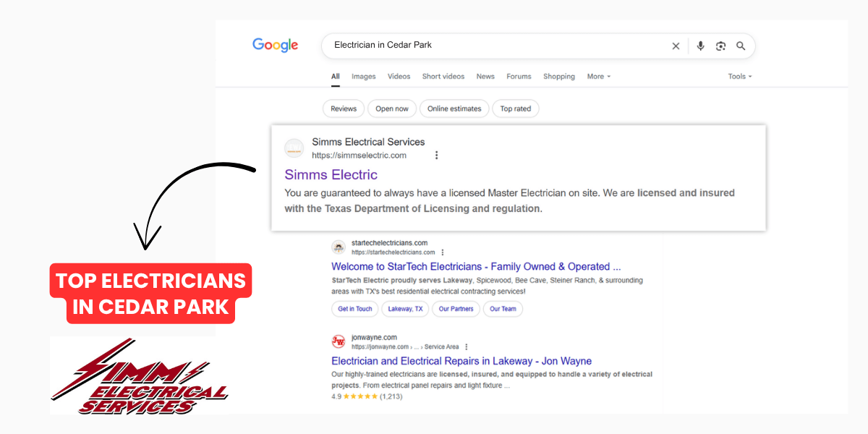Click the StarTech Electricians favicon

point(339,247)
